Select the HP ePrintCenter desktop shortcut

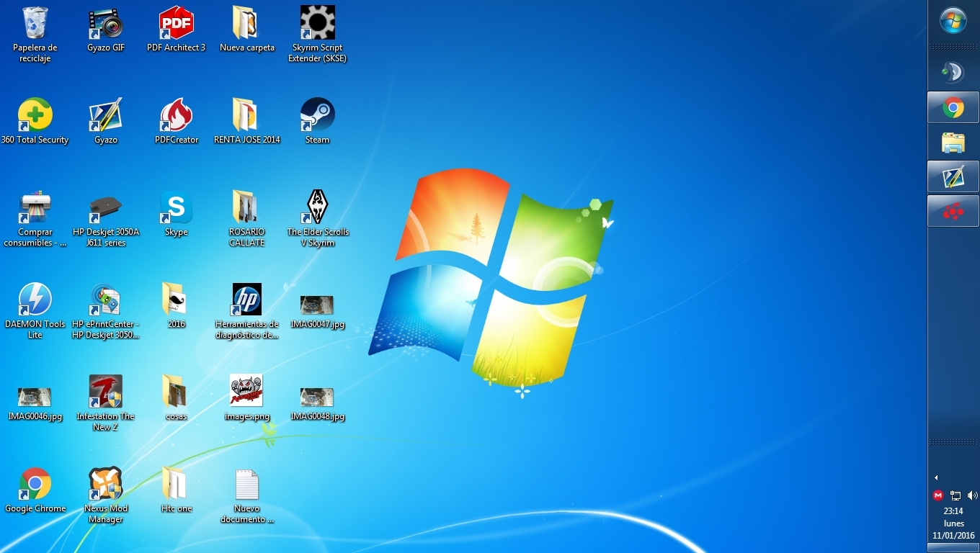106,311
